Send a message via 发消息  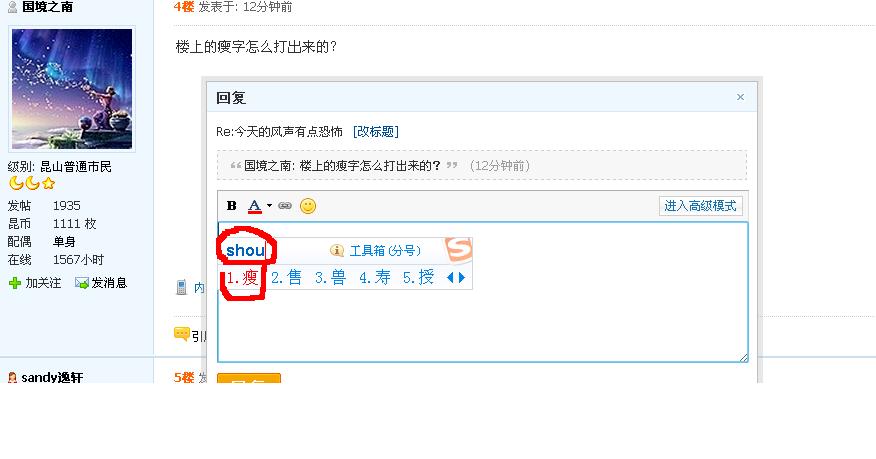(101, 283)
